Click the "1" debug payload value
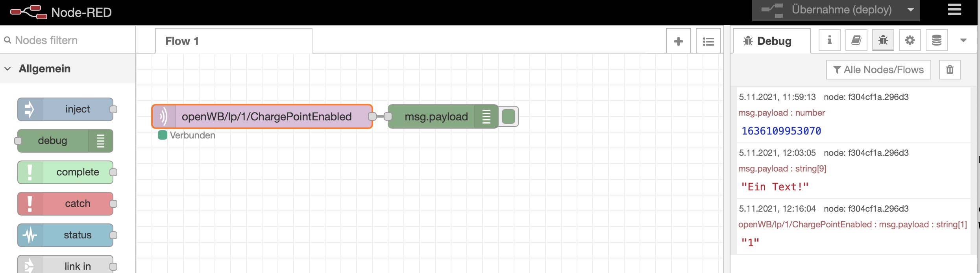This screenshot has height=273, width=980. pos(750,243)
